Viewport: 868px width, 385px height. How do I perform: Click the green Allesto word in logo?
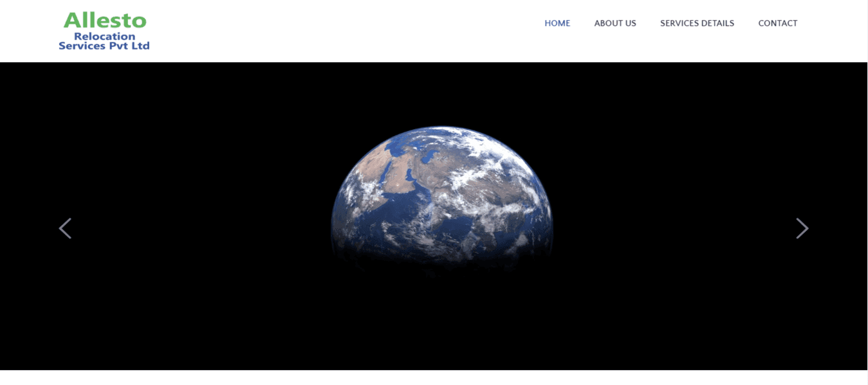105,21
